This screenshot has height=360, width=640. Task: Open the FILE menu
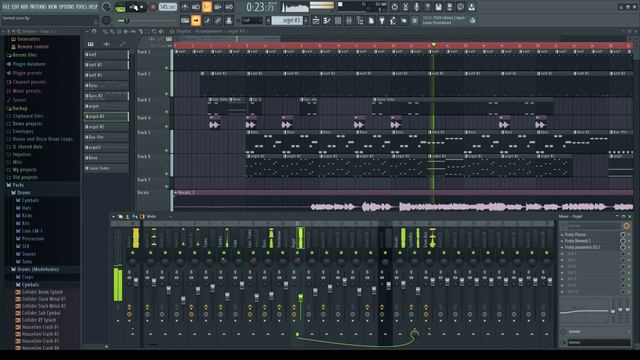[6, 7]
